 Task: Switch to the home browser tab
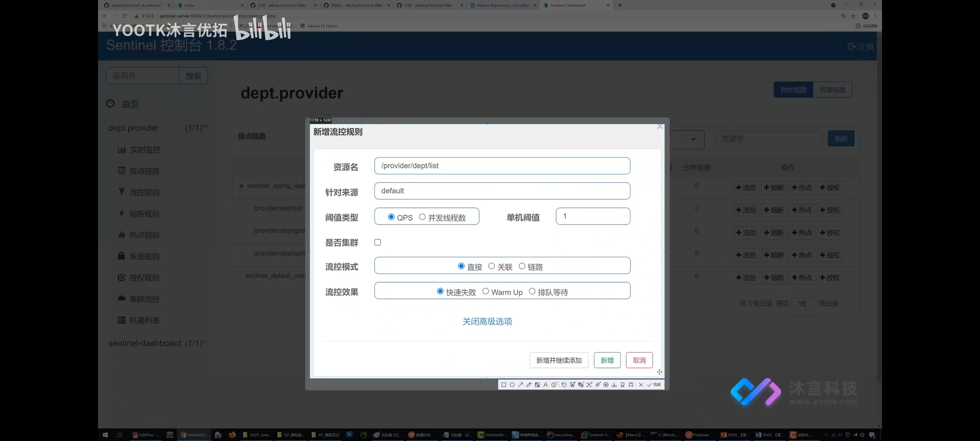(210, 5)
